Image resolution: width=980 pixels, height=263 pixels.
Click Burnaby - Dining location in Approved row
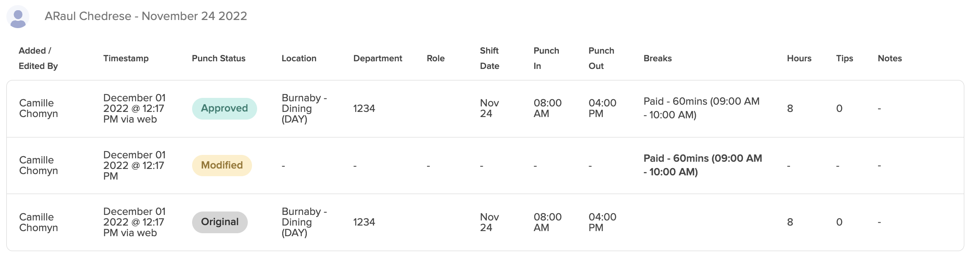tap(304, 109)
